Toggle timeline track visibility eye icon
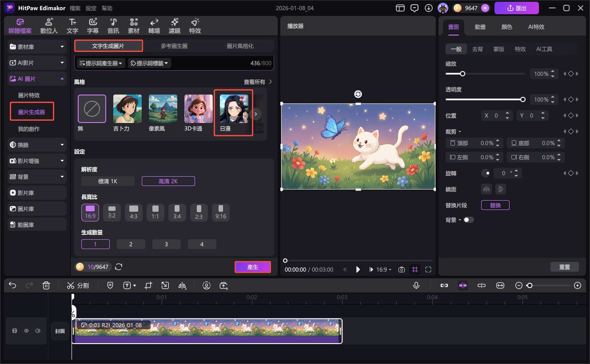This screenshot has width=590, height=364. click(x=26, y=331)
